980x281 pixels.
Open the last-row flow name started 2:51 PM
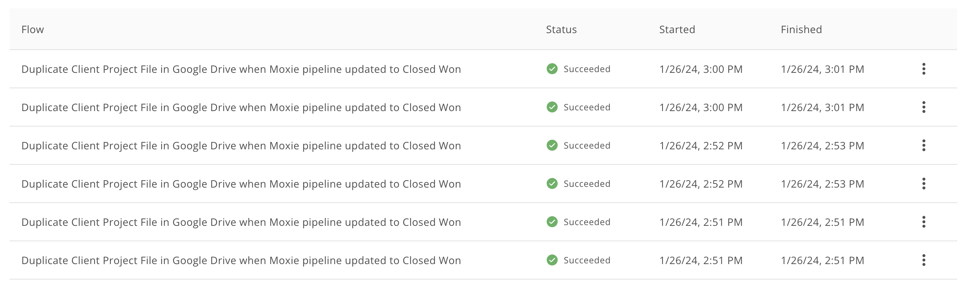pos(241,260)
